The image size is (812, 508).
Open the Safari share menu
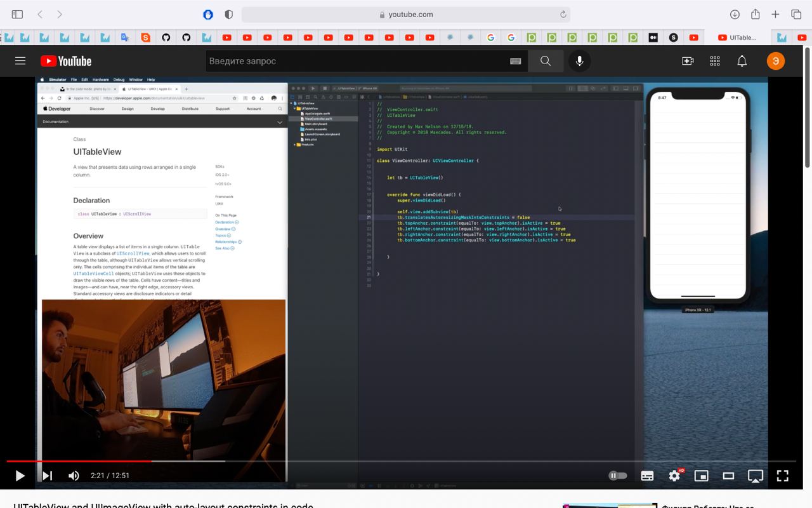755,14
